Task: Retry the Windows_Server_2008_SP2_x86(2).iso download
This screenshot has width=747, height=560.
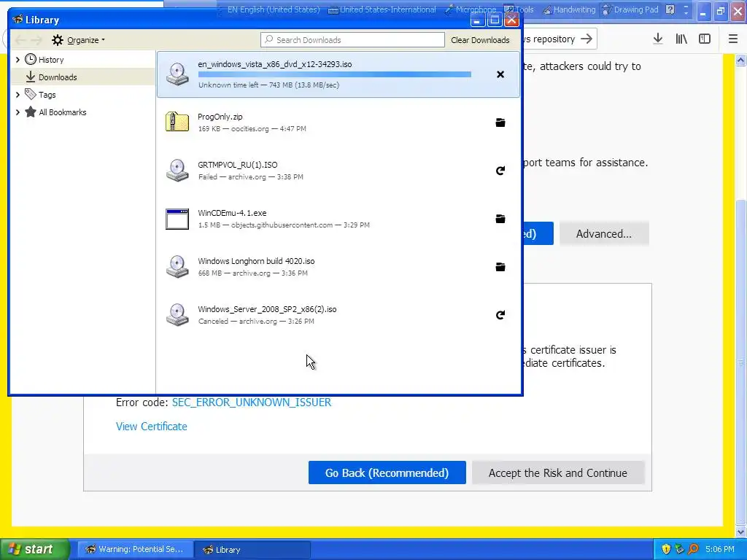Action: click(500, 315)
